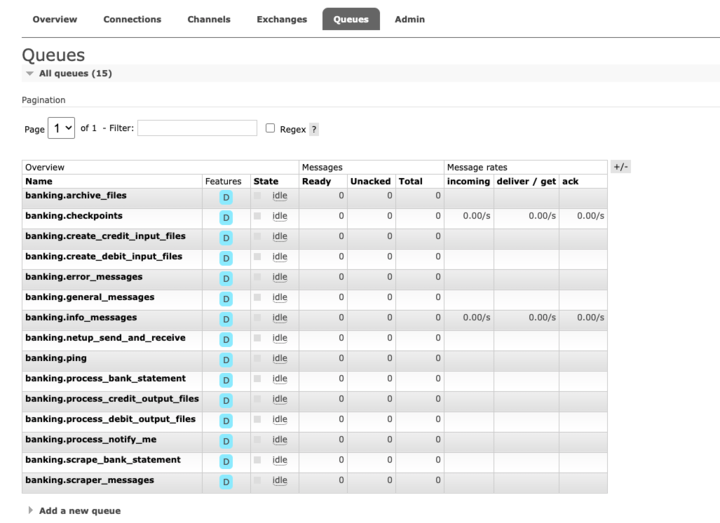Open the banking.scrape_bank_statement queue
720x523 pixels.
click(103, 460)
